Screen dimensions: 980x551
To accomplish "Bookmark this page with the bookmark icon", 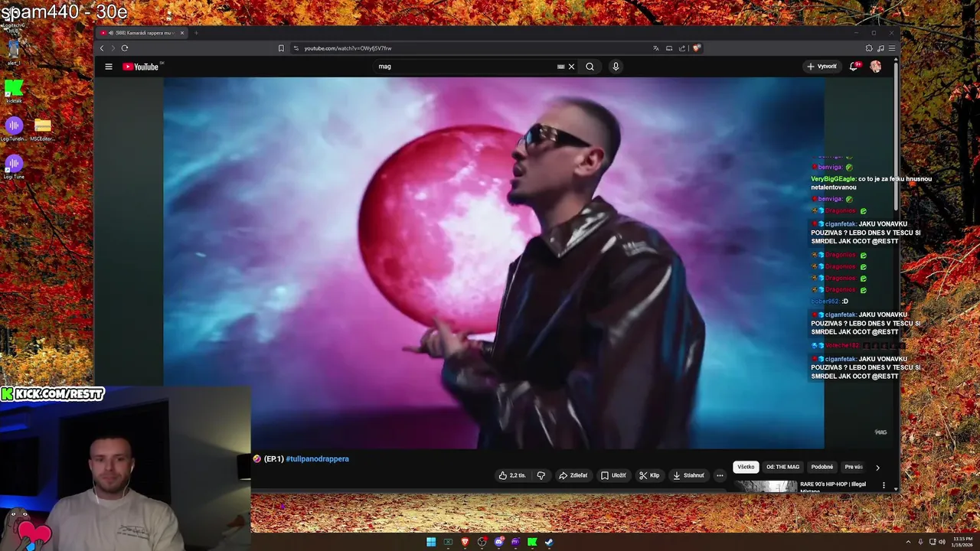I will click(x=281, y=48).
